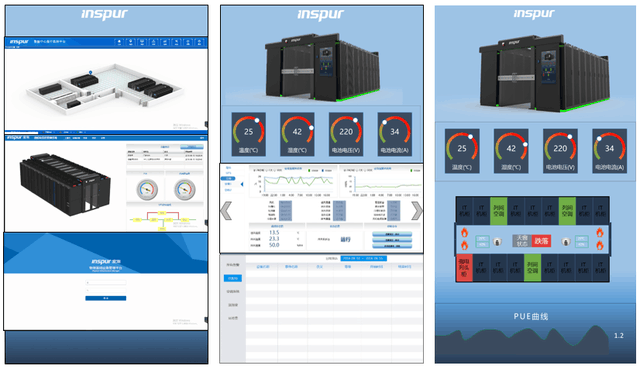This screenshot has width=640, height=369.
Task: Click the red 跌落 skylight status indicator
Action: pyautogui.click(x=541, y=241)
